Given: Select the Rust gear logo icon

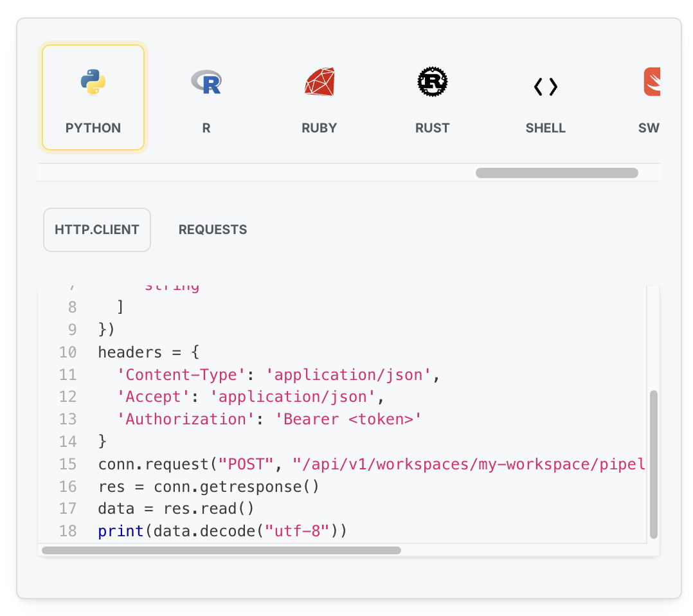Looking at the screenshot, I should coord(433,82).
